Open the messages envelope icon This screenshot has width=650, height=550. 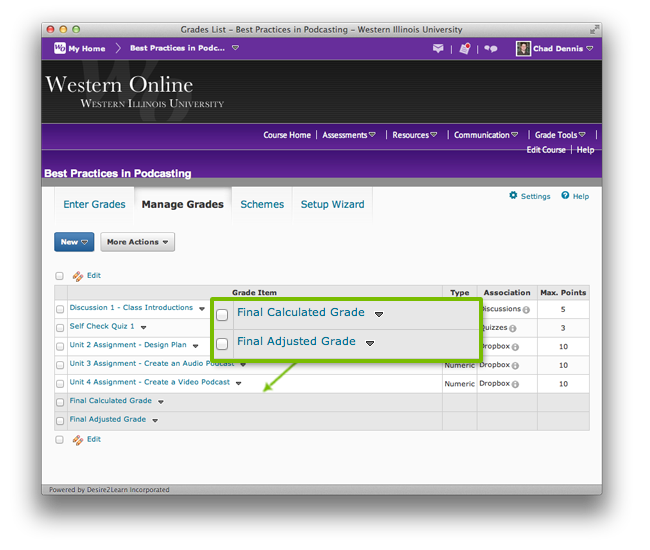point(438,48)
